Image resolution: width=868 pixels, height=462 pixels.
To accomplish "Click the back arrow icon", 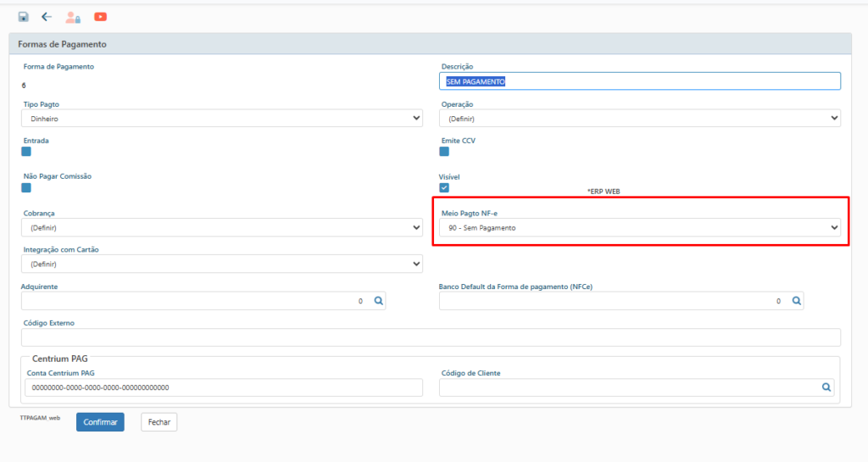I will click(x=47, y=17).
